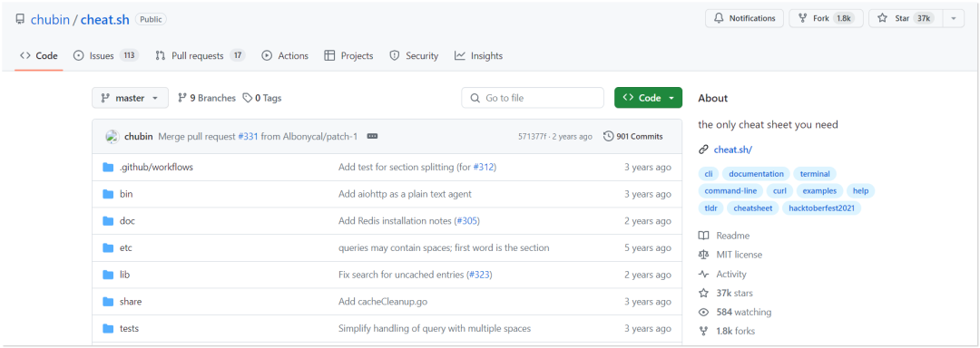The image size is (980, 348).
Task: Open commit 'Simplify handling of query with multiple spaces'
Action: (435, 328)
